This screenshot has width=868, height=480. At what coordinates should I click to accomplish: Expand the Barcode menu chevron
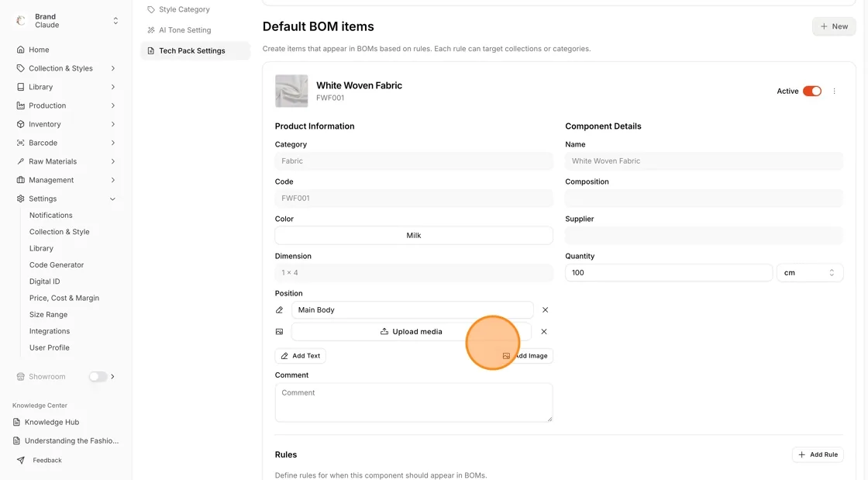pyautogui.click(x=113, y=143)
